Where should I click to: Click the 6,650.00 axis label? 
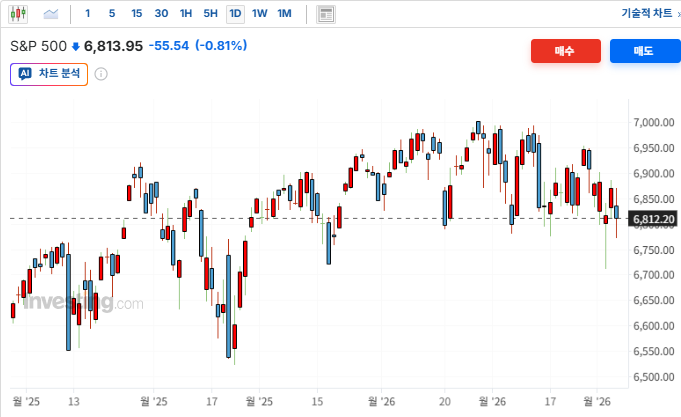pyautogui.click(x=654, y=300)
